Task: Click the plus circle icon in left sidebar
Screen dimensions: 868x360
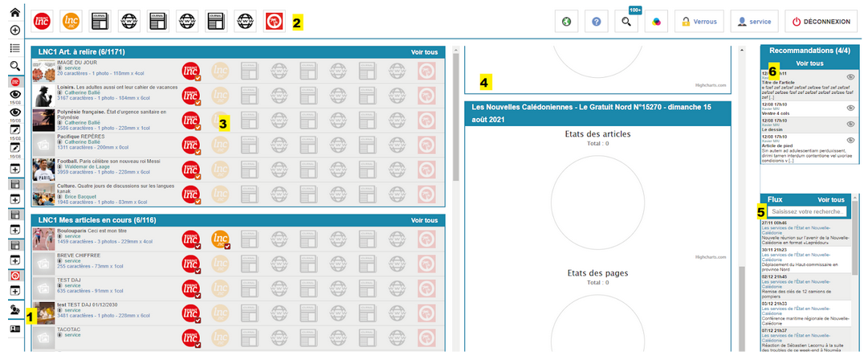Action: (x=14, y=31)
